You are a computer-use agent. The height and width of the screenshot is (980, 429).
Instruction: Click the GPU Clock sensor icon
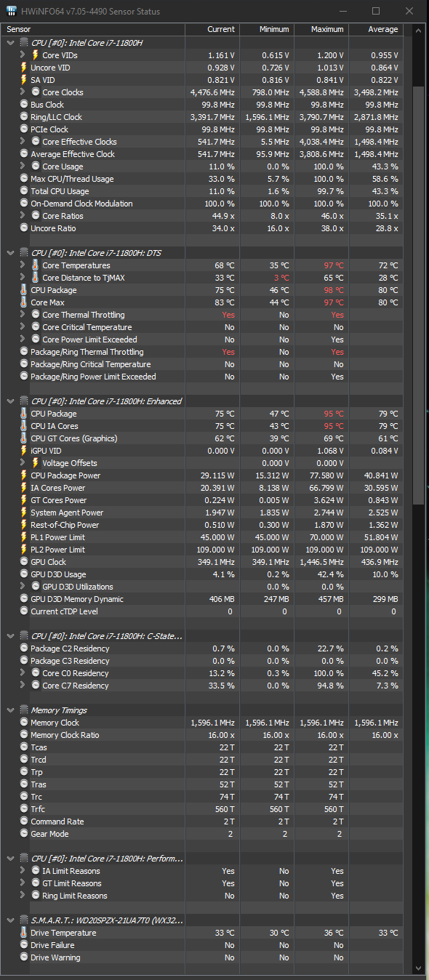pyautogui.click(x=24, y=562)
